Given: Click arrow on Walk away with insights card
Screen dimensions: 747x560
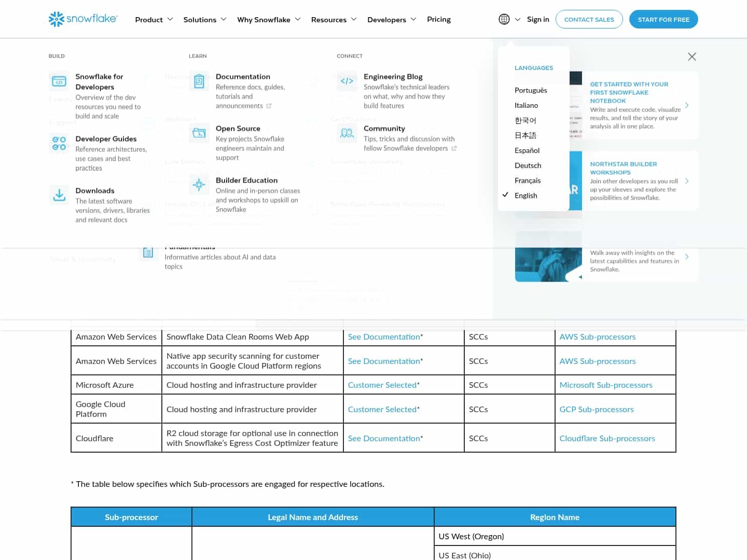Looking at the screenshot, I should pos(687,257).
